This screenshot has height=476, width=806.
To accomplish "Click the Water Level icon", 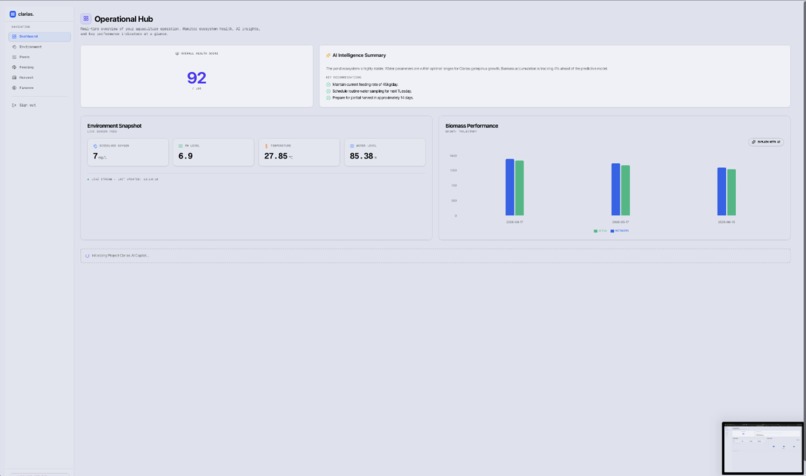I will coord(352,146).
